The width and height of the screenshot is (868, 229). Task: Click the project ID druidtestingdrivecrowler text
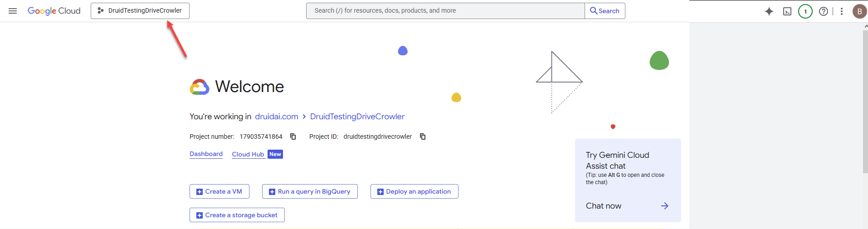tap(378, 136)
